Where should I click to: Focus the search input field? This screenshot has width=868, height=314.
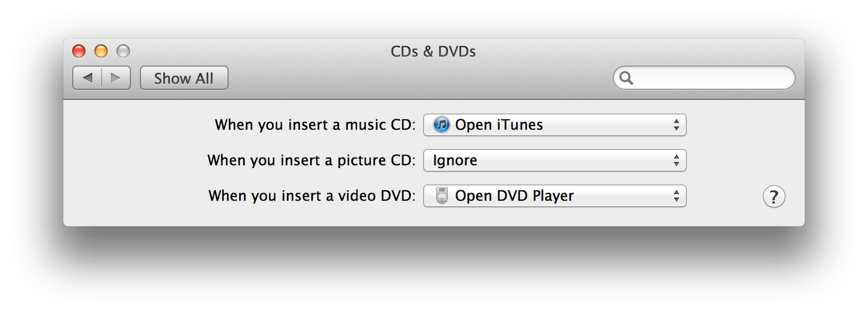coord(712,78)
